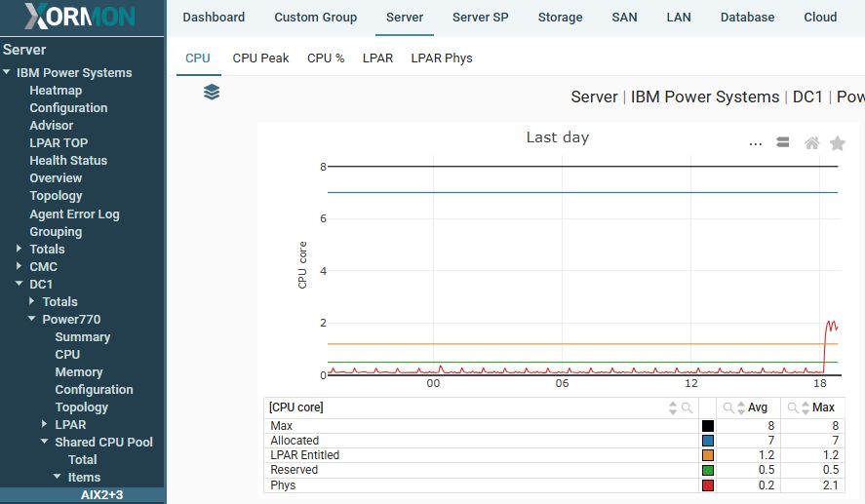Screen dimensions: 865x504
Task: Click the red Phys color swatch
Action: click(708, 485)
